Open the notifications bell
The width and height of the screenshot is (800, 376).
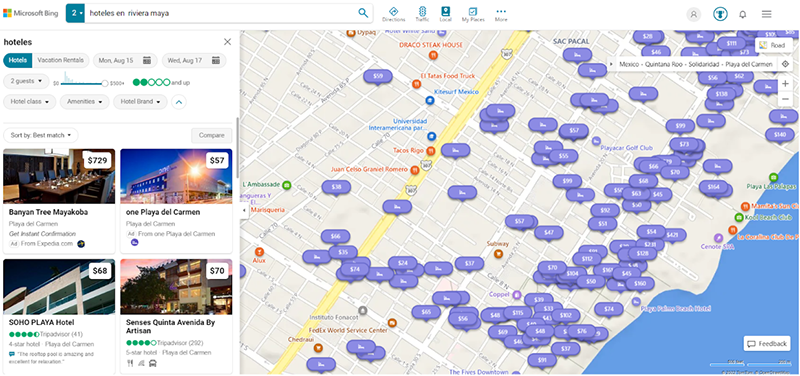click(x=742, y=14)
